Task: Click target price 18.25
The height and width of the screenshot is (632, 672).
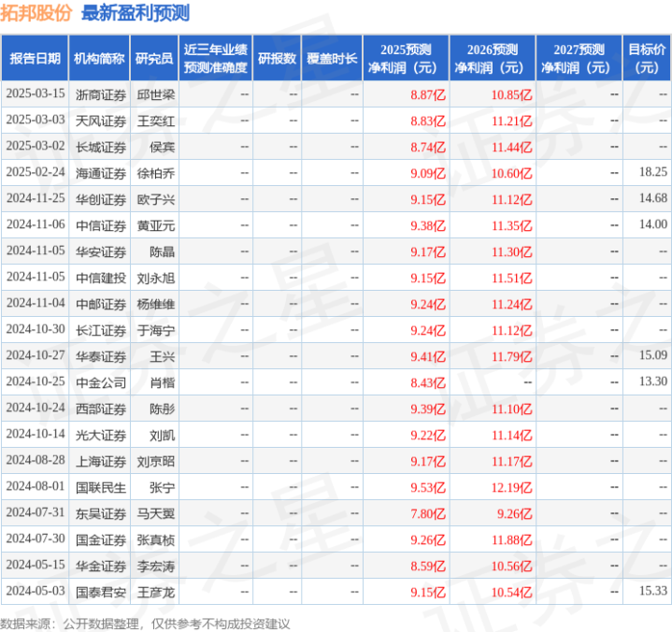Action: tap(653, 172)
